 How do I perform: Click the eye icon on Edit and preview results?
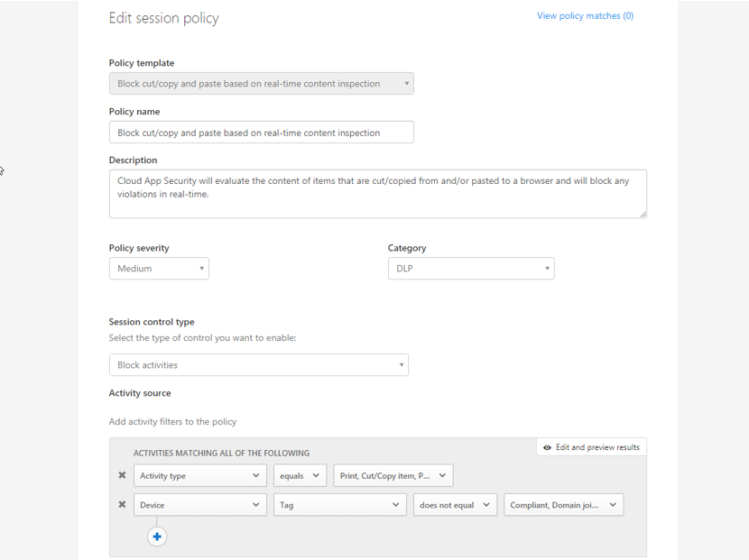[550, 446]
